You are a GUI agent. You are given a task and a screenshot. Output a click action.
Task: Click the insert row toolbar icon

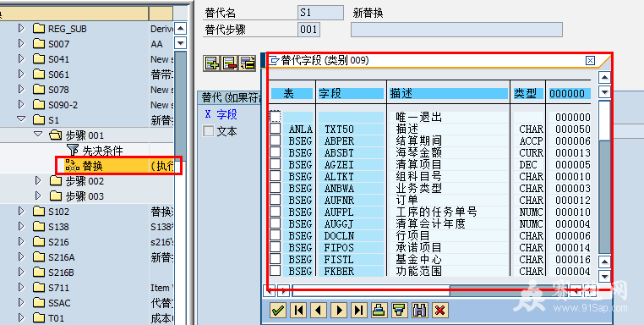(212, 63)
